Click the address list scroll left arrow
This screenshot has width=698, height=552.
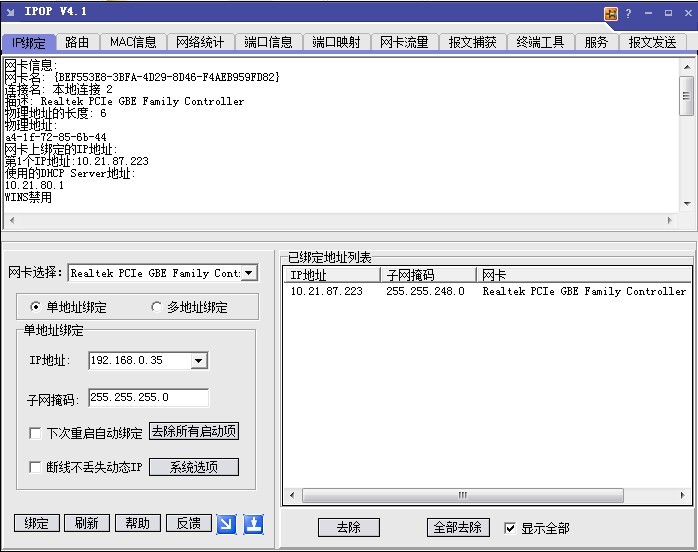coord(292,495)
